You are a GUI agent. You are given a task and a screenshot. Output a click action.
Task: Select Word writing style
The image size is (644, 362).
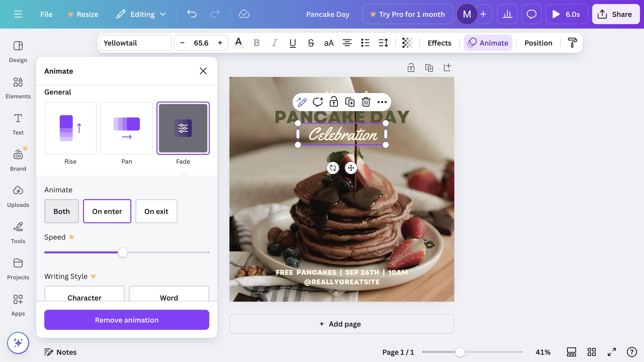click(x=169, y=294)
